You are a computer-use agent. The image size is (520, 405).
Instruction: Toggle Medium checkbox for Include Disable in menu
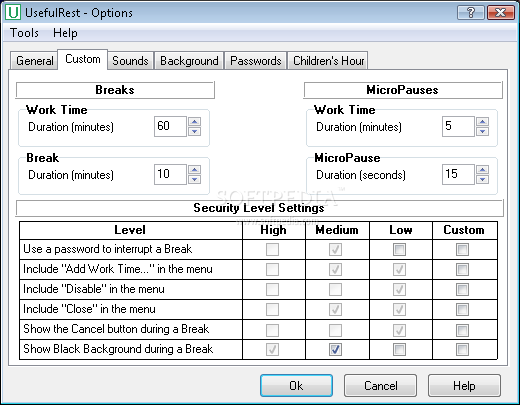pyautogui.click(x=335, y=289)
